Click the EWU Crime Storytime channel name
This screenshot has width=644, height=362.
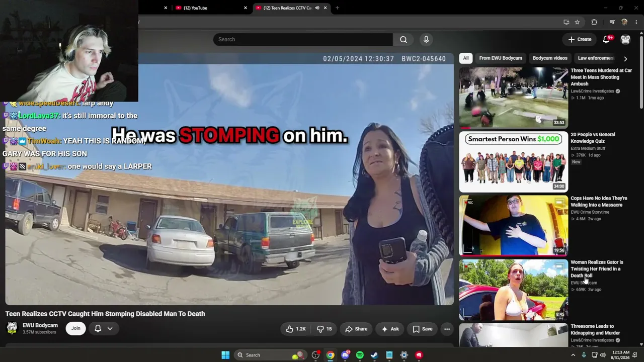(x=590, y=212)
